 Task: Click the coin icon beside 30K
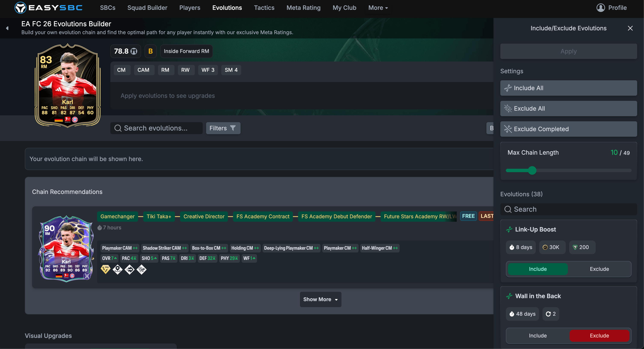[x=545, y=247]
